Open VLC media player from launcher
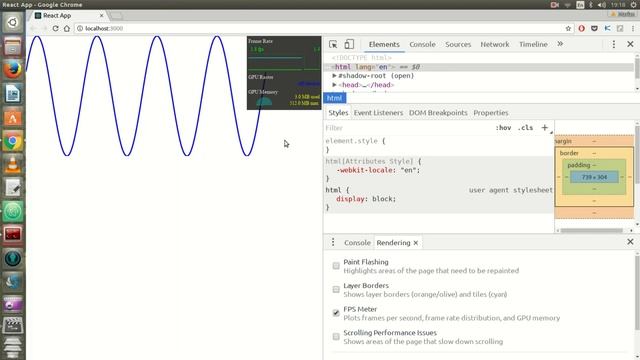Image resolution: width=640 pixels, height=360 pixels. click(x=13, y=165)
